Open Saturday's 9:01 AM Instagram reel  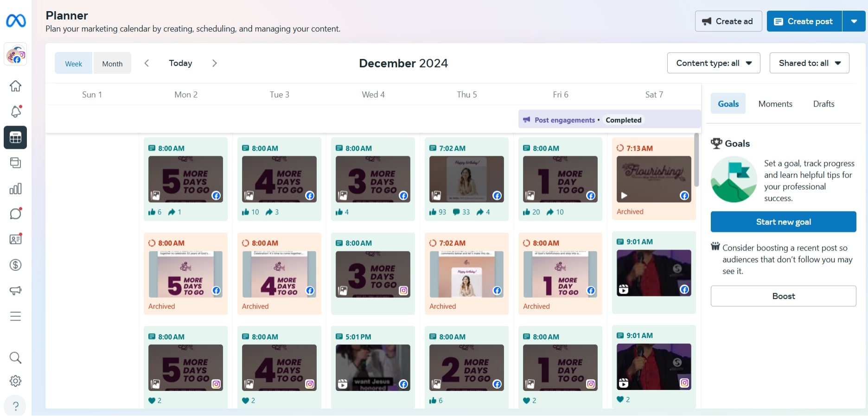point(654,366)
